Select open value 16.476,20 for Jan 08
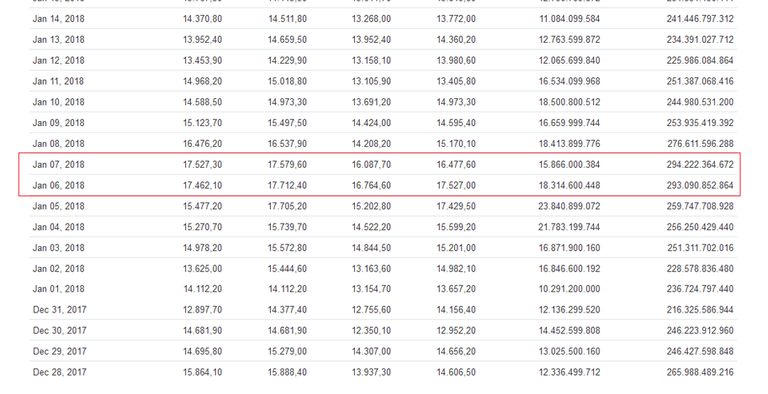 click(x=202, y=144)
